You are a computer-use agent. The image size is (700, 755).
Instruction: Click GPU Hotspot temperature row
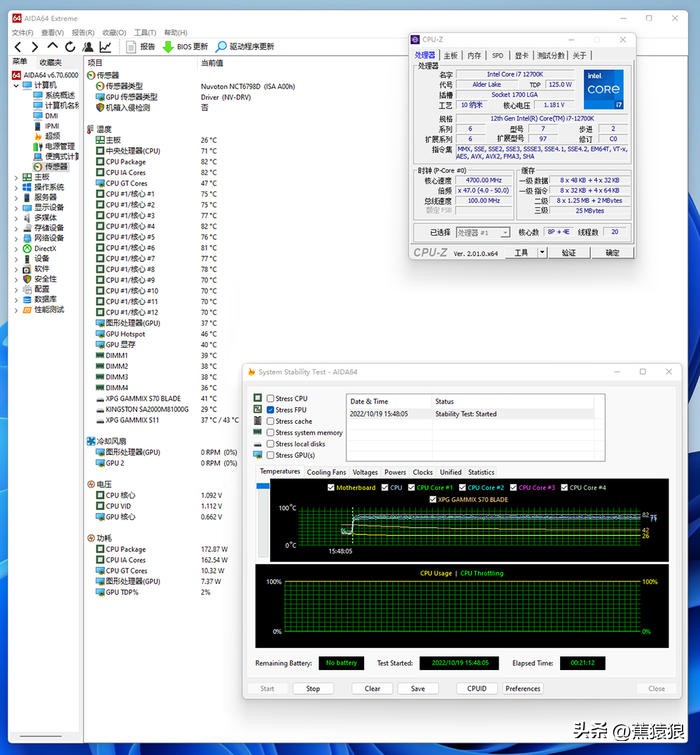click(156, 334)
